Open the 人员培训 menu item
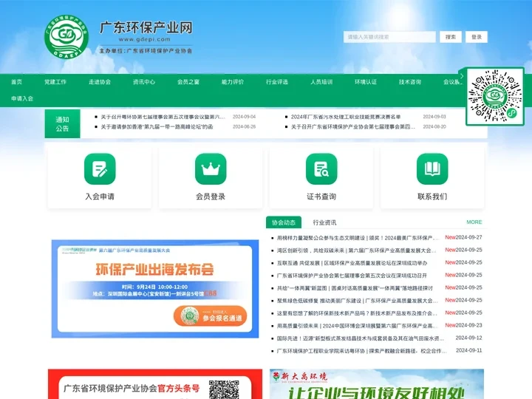The image size is (532, 399). (321, 82)
